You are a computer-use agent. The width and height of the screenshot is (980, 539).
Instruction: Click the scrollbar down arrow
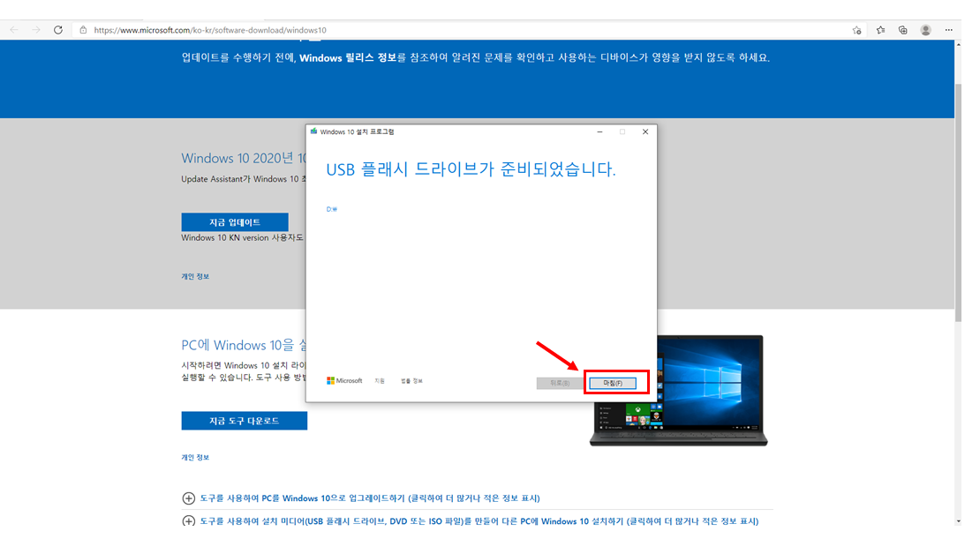(x=958, y=520)
